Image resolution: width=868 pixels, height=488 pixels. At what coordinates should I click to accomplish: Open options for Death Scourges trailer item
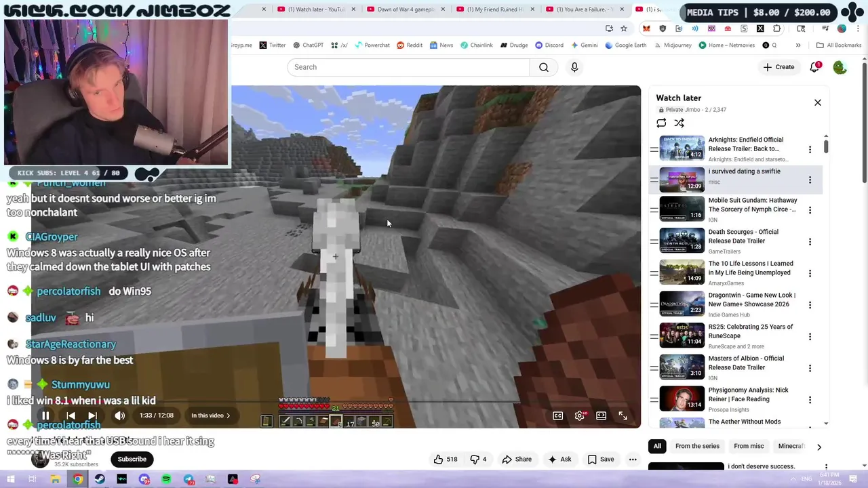[810, 242]
